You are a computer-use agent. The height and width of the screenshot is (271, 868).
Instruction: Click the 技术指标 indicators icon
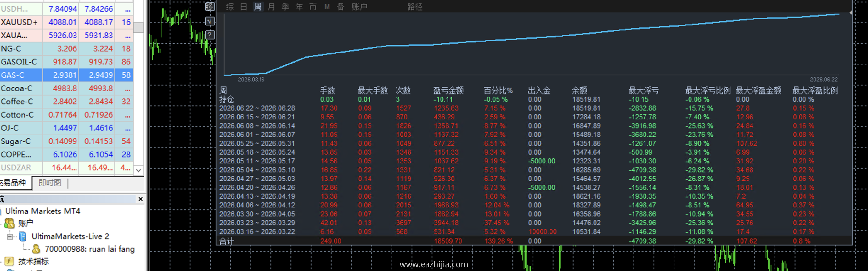click(9, 261)
